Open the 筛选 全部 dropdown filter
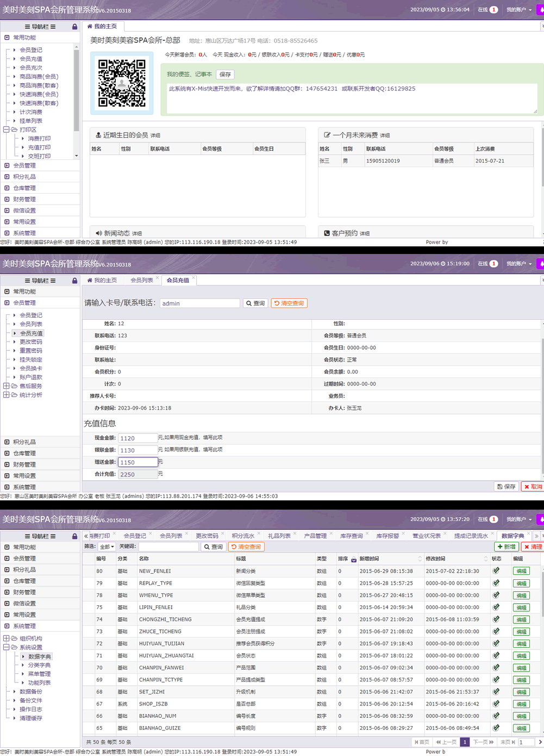Screen dimensions: 544x756 click(x=107, y=547)
